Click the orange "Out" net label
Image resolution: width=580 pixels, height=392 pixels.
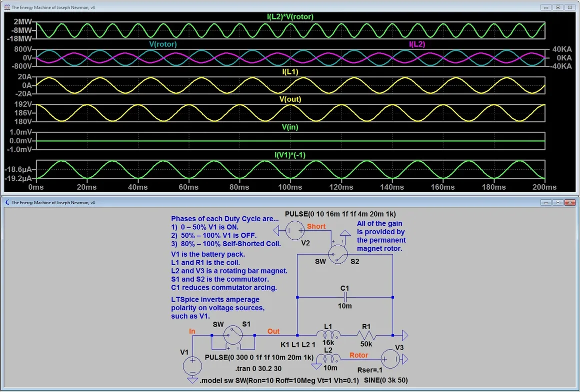(273, 331)
